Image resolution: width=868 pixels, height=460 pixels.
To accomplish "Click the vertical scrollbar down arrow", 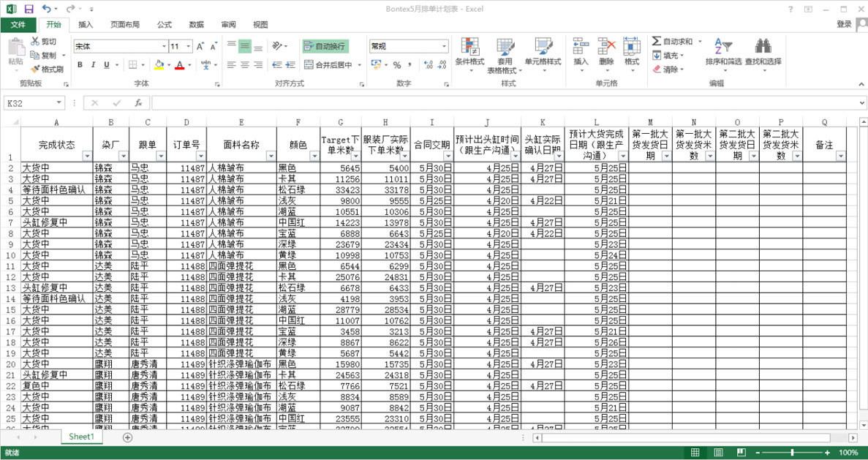I will tap(863, 425).
